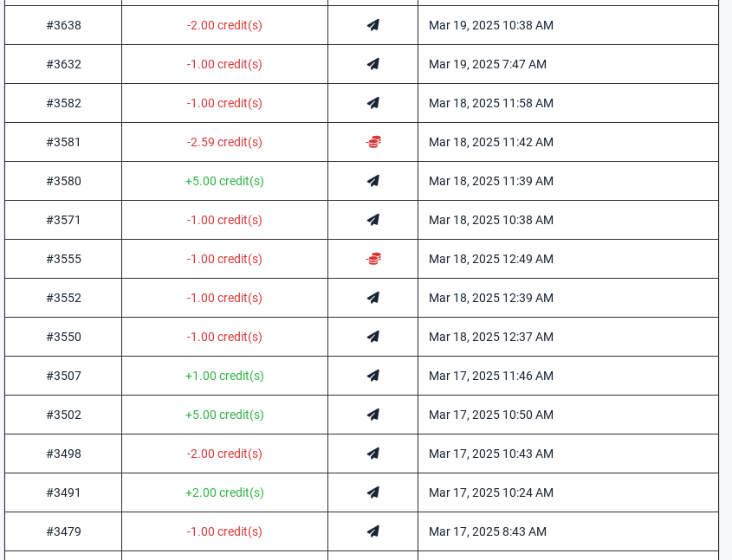Viewport: 732px width, 560px height.
Task: Click paper plane icon for transaction #3632
Action: point(373,64)
